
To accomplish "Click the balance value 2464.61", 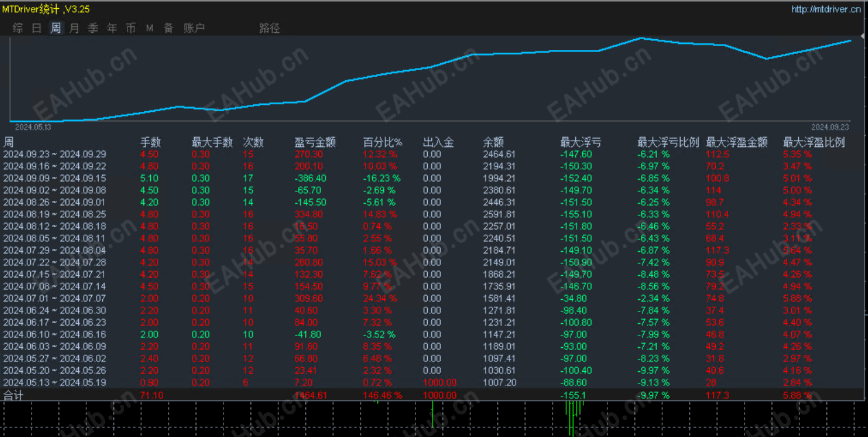I will (x=499, y=154).
